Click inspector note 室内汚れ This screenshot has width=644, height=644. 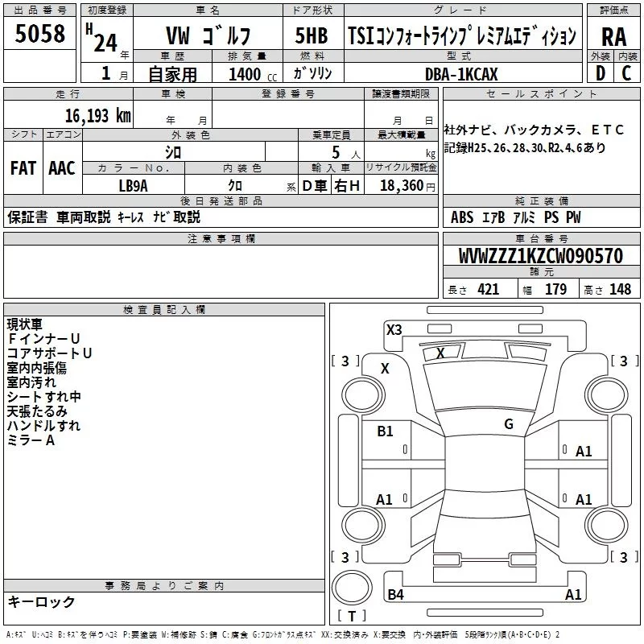pos(31,382)
